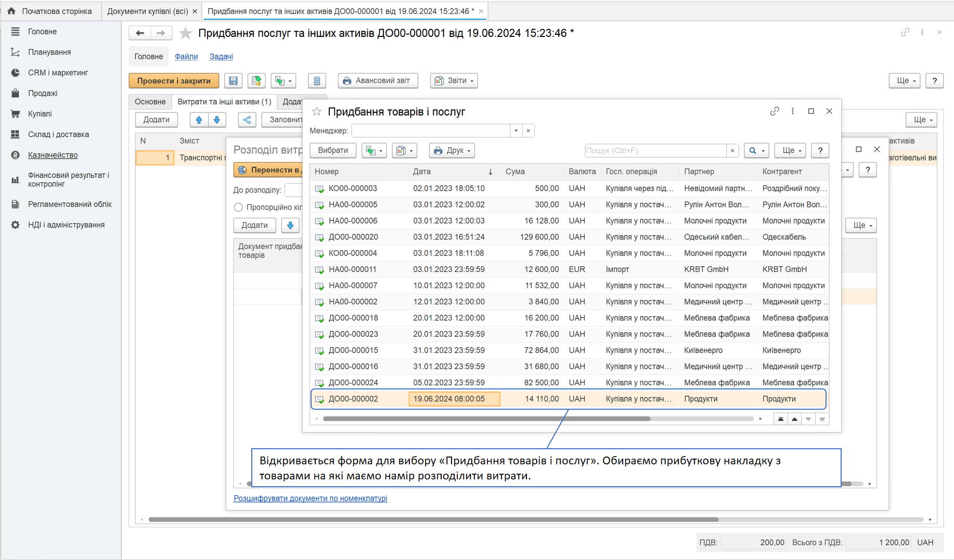This screenshot has height=560, width=954.
Task: Open the Файли link tab
Action: tap(186, 56)
